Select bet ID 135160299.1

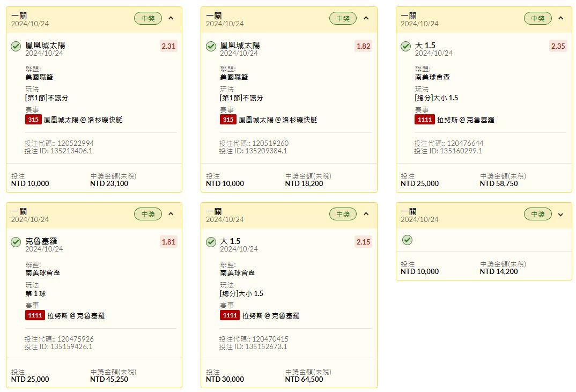click(461, 151)
